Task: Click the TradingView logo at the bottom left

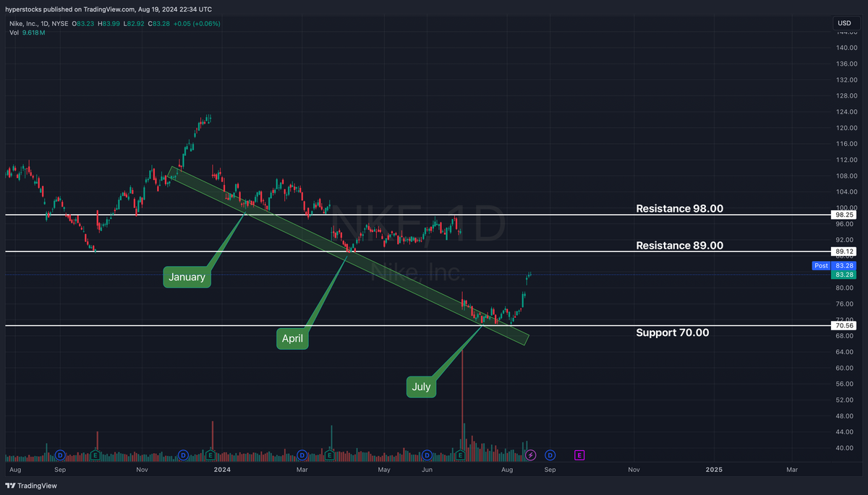Action: (31, 486)
